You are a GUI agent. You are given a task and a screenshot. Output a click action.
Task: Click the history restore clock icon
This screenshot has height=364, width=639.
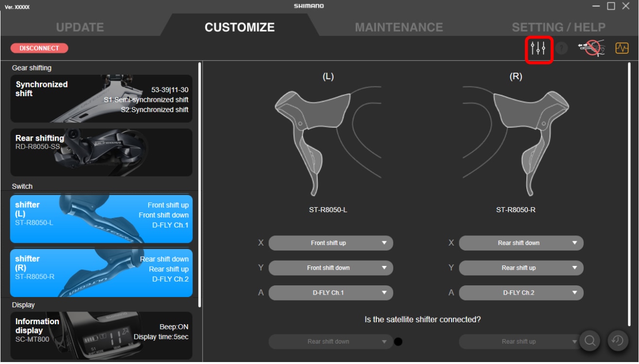[x=618, y=341]
